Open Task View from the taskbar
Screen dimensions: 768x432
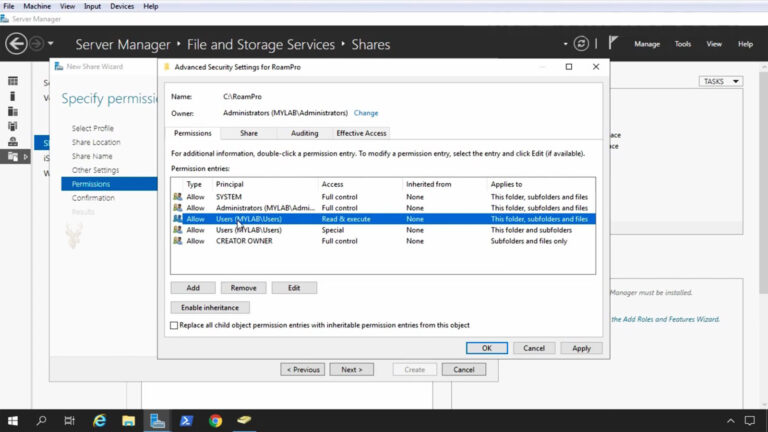point(70,421)
